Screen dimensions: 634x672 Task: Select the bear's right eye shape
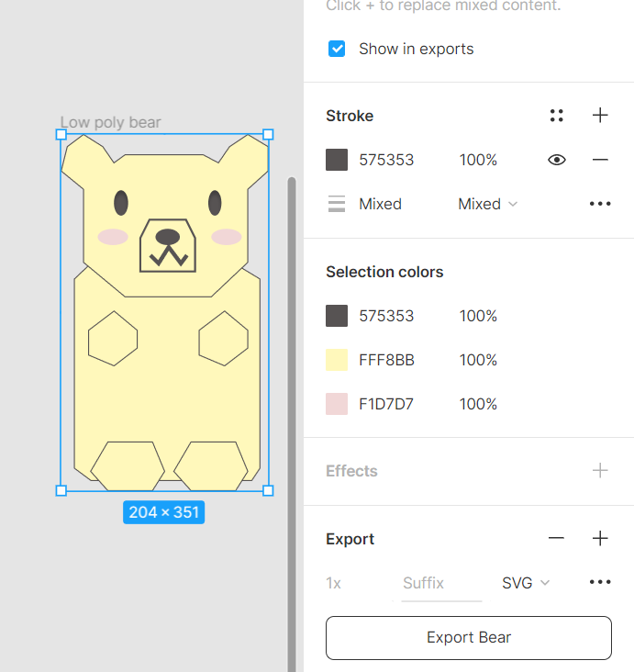[215, 203]
